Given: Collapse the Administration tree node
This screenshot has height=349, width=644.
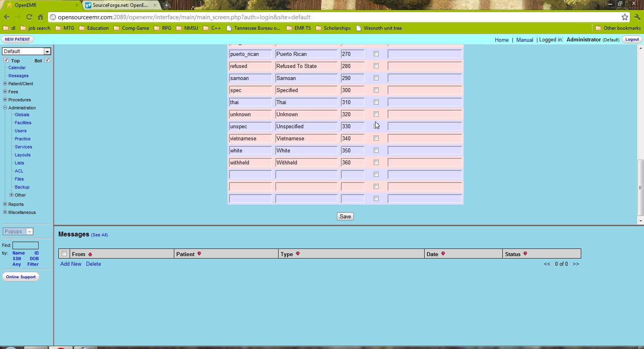Looking at the screenshot, I should pyautogui.click(x=5, y=108).
